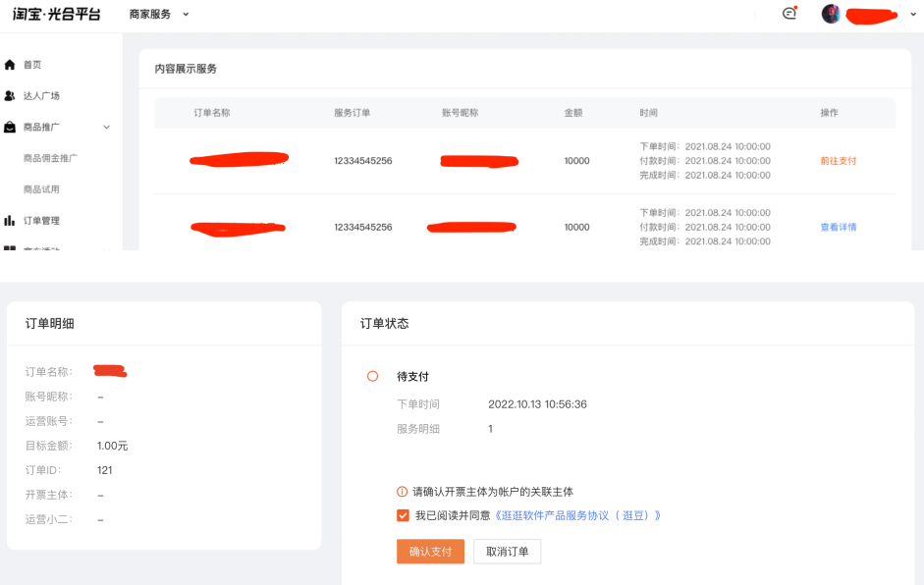The image size is (924, 585).
Task: Select the 待支付 status radio indicator
Action: click(x=372, y=376)
